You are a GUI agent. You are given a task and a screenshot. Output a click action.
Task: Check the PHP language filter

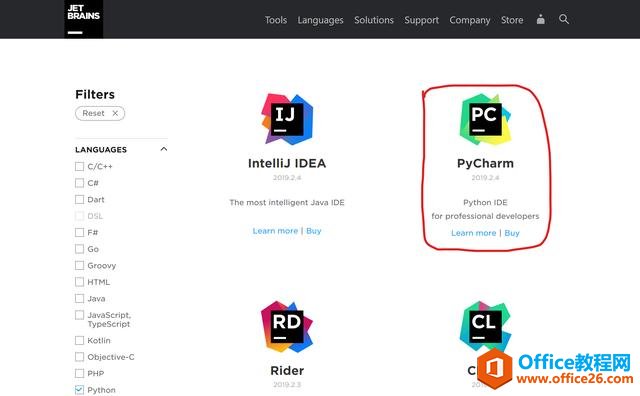[80, 374]
